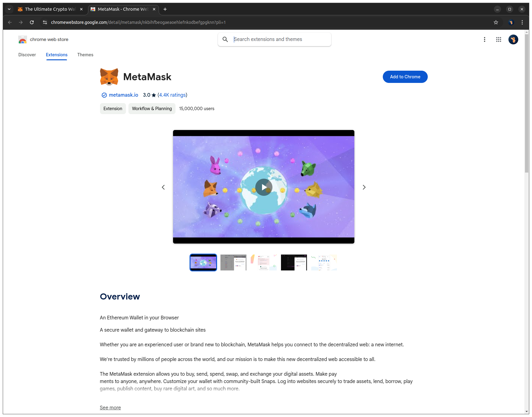The width and height of the screenshot is (532, 417).
Task: Open the Extensions tab
Action: pos(57,55)
